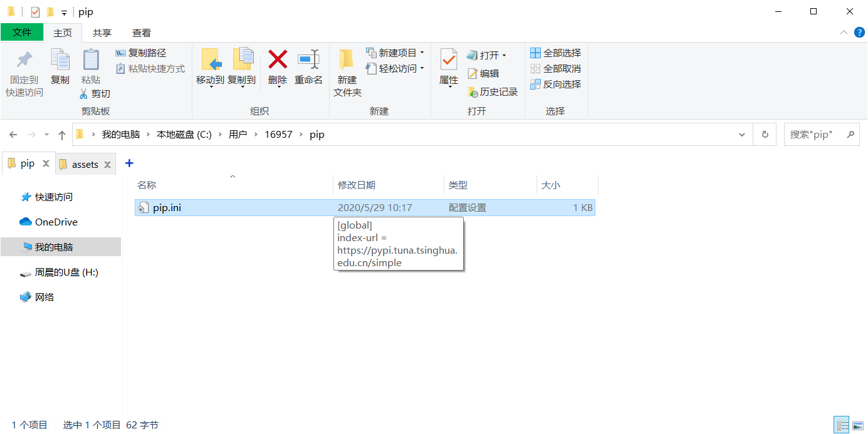Viewport: 868px width, 434px height.
Task: Click 编辑 edit command
Action: (x=483, y=74)
